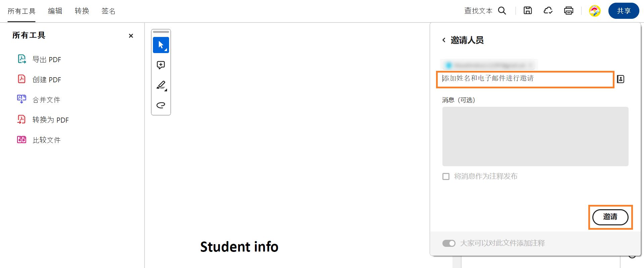The width and height of the screenshot is (644, 268).
Task: Check the post message as comment checkbox
Action: tap(446, 176)
